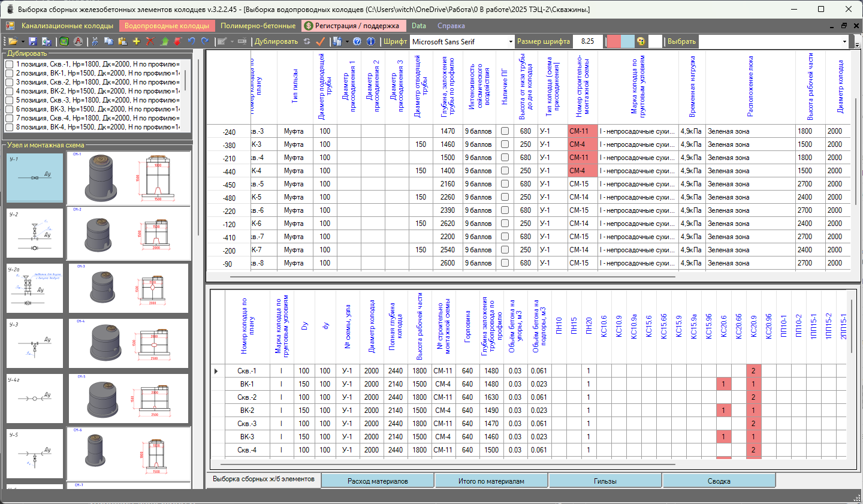Click the scissors cut icon
Image resolution: width=863 pixels, height=504 pixels.
coord(94,41)
